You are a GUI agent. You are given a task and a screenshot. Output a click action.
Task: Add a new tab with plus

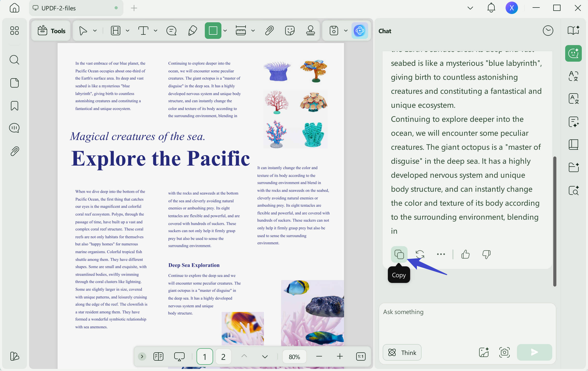[x=134, y=8]
